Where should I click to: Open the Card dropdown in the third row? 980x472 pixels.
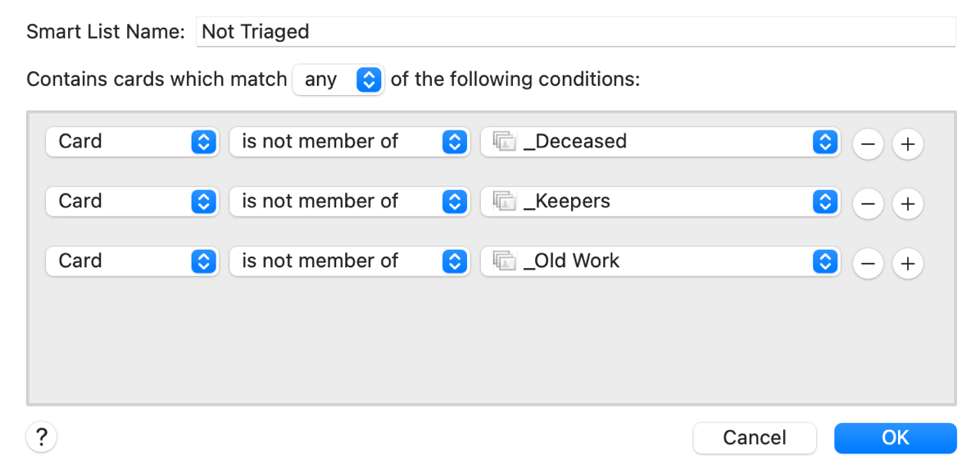131,261
